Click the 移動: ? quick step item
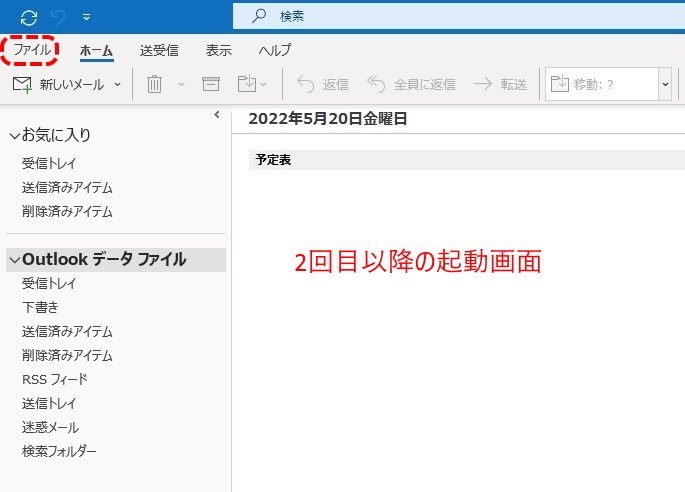The width and height of the screenshot is (685, 492). tap(602, 84)
